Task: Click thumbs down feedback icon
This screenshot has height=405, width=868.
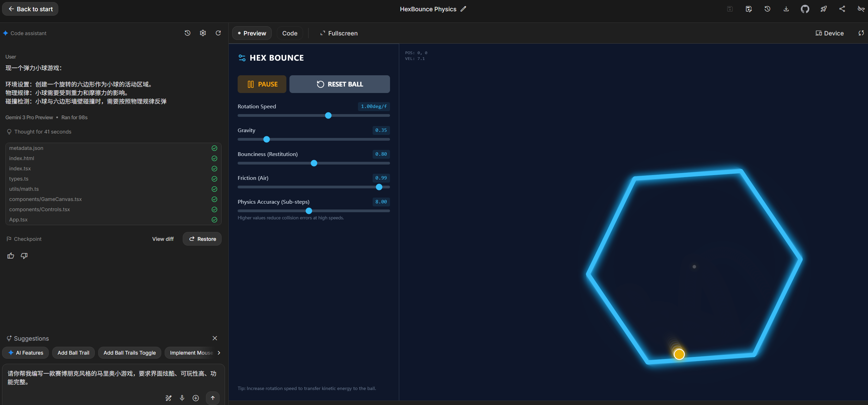Action: (24, 256)
